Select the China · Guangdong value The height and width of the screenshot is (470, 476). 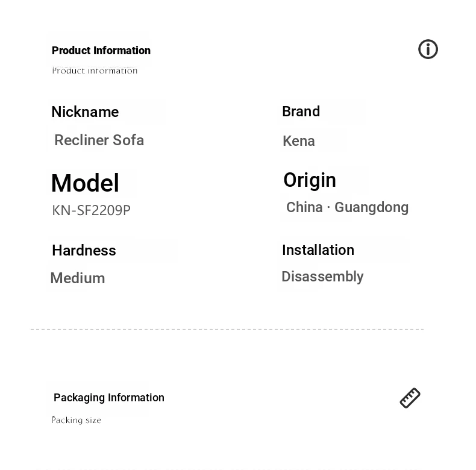(x=347, y=208)
